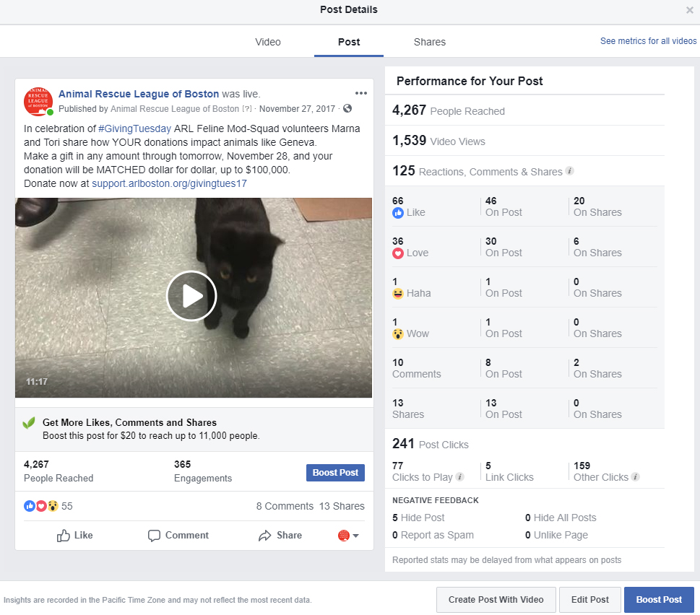This screenshot has height=615, width=700.
Task: Click the 5 Link Clicks value
Action: (509, 471)
